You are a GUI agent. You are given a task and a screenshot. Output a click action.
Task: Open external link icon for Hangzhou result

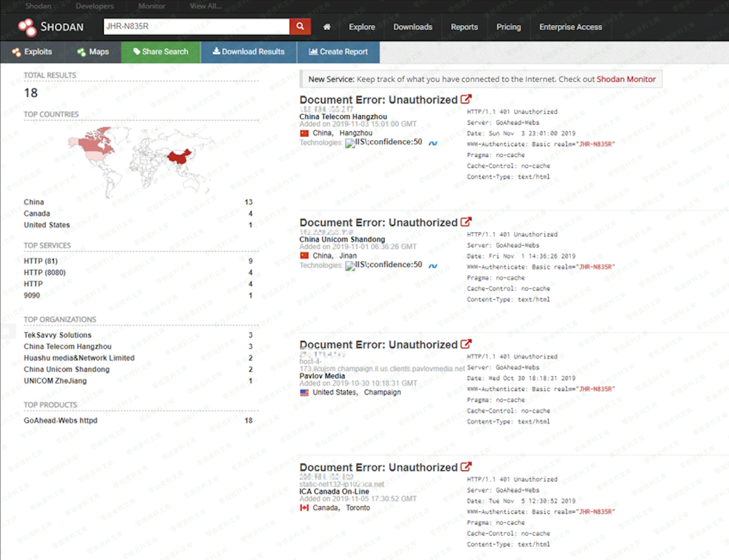[466, 99]
